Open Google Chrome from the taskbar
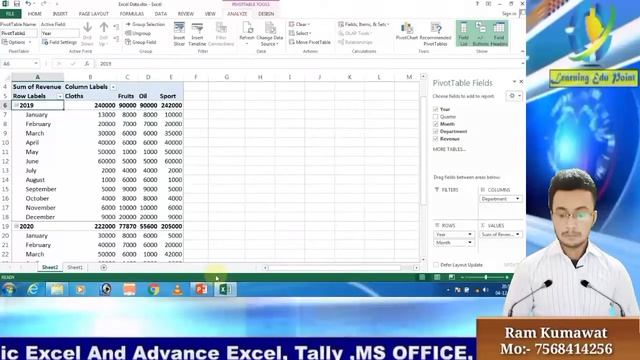Viewport: 640px width, 360px height. tap(153, 289)
